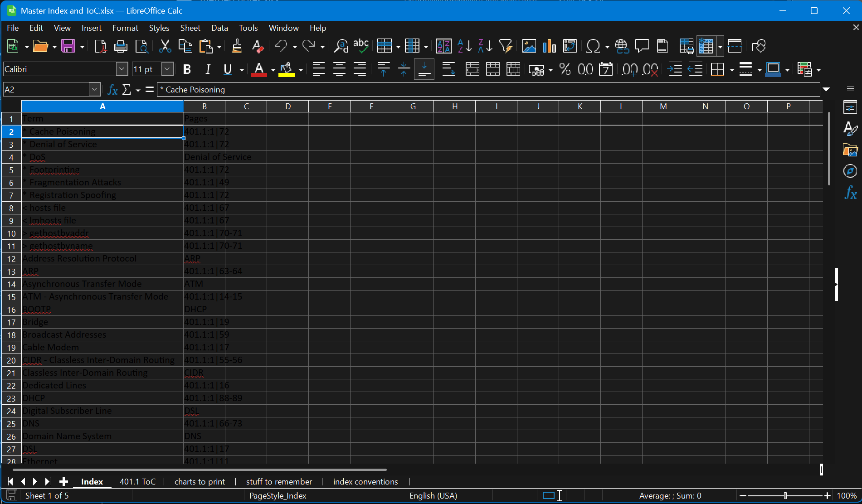Image resolution: width=862 pixels, height=504 pixels.
Task: Expand the Font Color dropdown arrow
Action: [273, 70]
